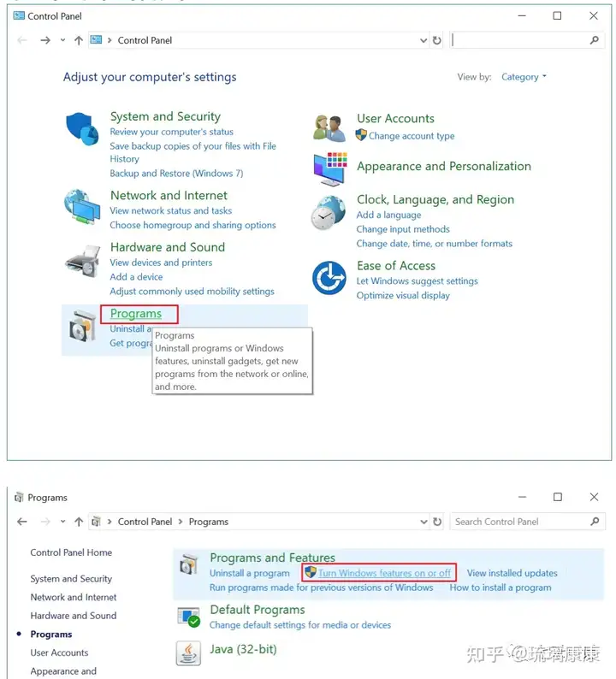Image resolution: width=616 pixels, height=679 pixels.
Task: Open Backup and Restore (Windows 7)
Action: coord(176,174)
